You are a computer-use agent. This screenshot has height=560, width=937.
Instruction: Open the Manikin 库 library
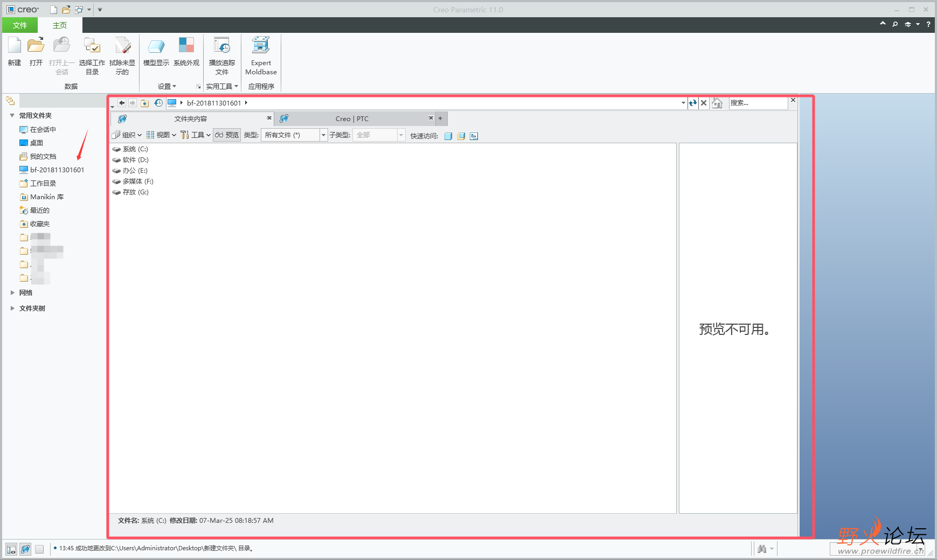[x=41, y=197]
